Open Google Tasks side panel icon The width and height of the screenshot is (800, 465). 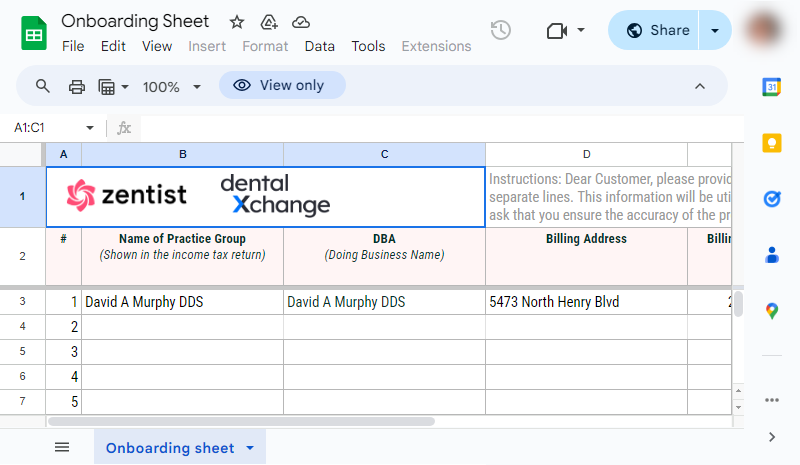click(x=771, y=199)
